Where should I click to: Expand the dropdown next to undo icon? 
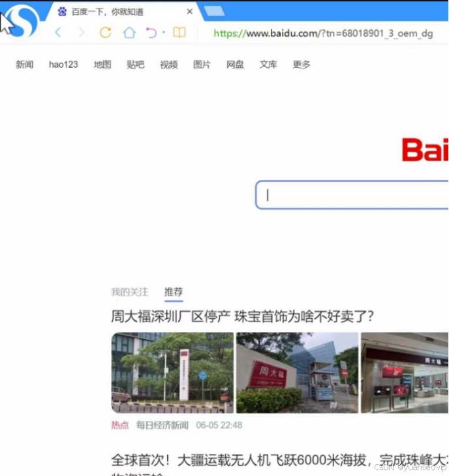pyautogui.click(x=164, y=32)
